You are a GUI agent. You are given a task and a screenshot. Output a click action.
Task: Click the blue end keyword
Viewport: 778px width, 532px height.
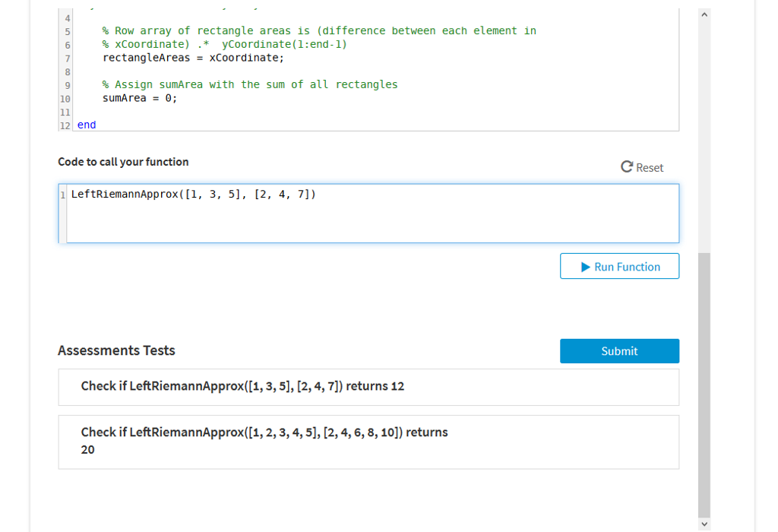pyautogui.click(x=87, y=125)
